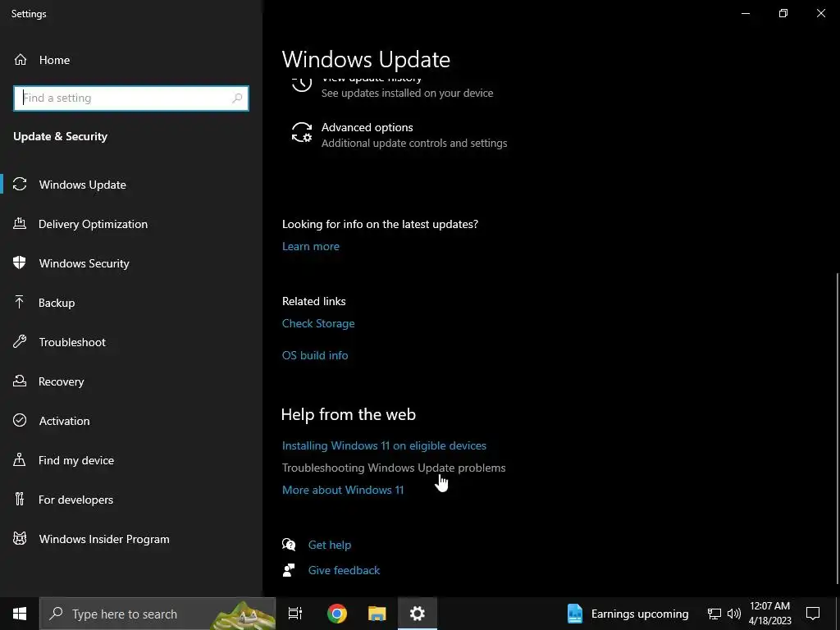Click the Get help chat bubble icon
Image resolution: width=840 pixels, height=630 pixels.
tap(289, 545)
